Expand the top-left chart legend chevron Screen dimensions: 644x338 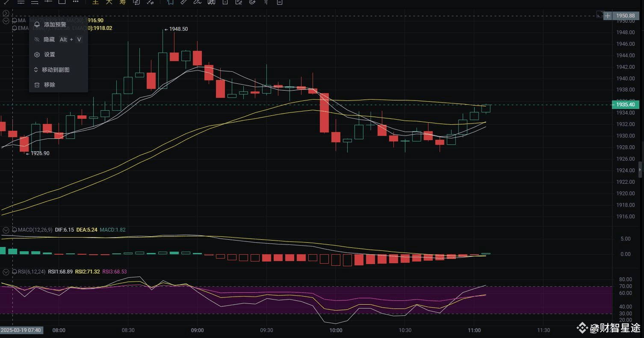click(x=6, y=13)
